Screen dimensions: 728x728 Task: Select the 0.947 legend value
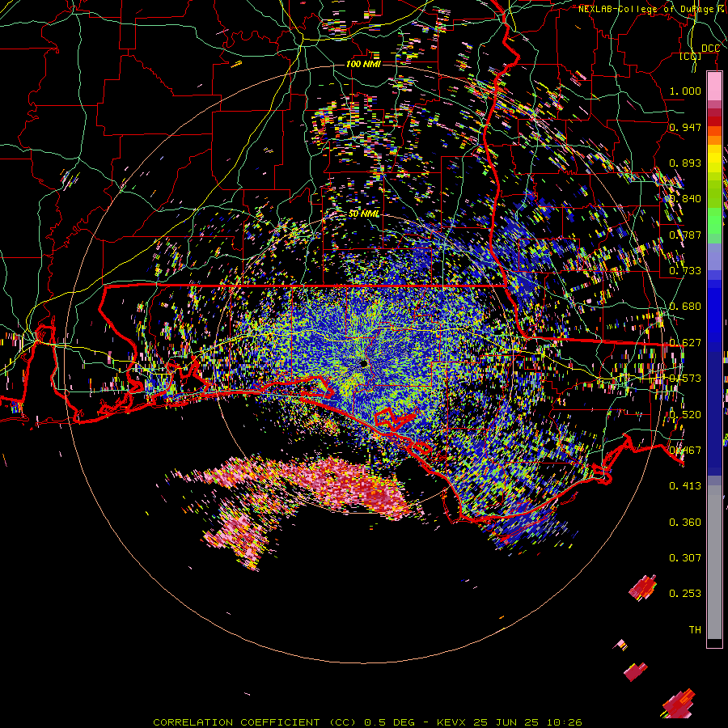coord(685,127)
